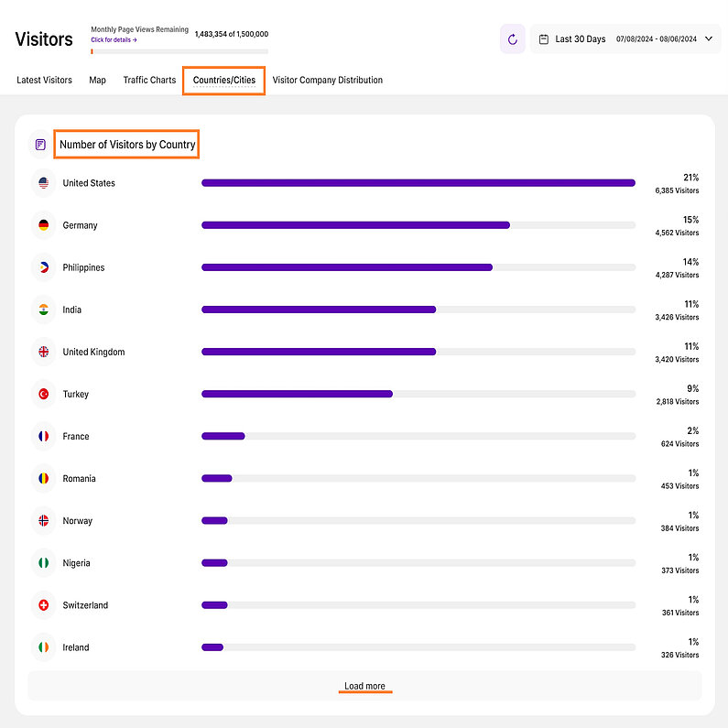Click the refresh icon button
Screen dimensions: 728x728
[512, 39]
